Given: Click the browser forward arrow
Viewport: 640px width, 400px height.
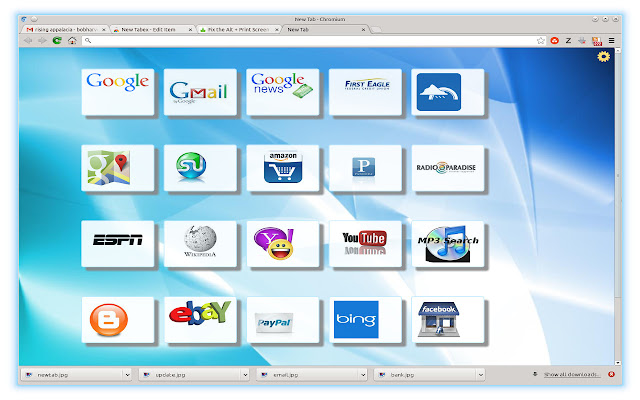Looking at the screenshot, I should (42, 40).
